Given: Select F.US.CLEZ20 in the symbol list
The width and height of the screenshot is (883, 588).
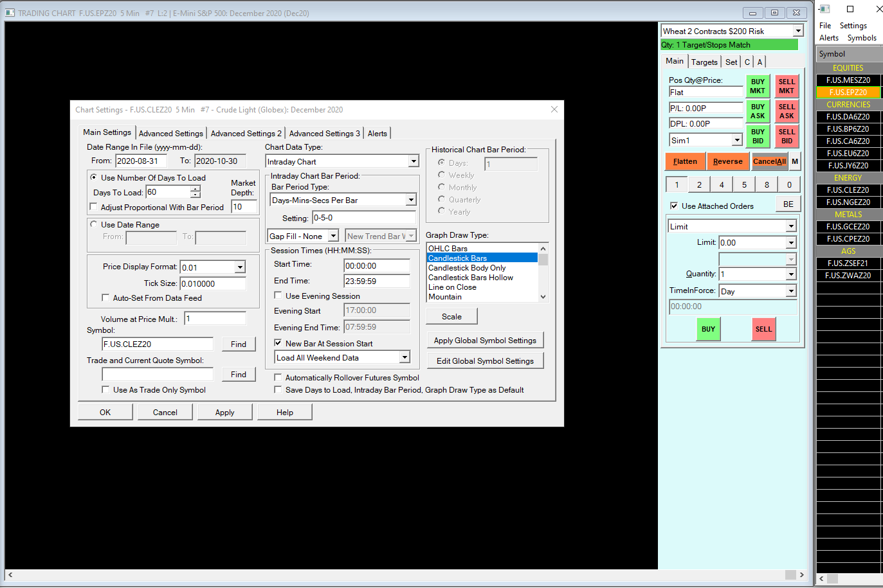Looking at the screenshot, I should point(848,190).
